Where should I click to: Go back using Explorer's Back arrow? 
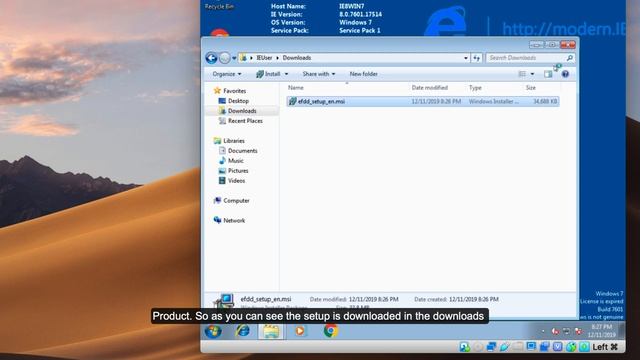211,58
